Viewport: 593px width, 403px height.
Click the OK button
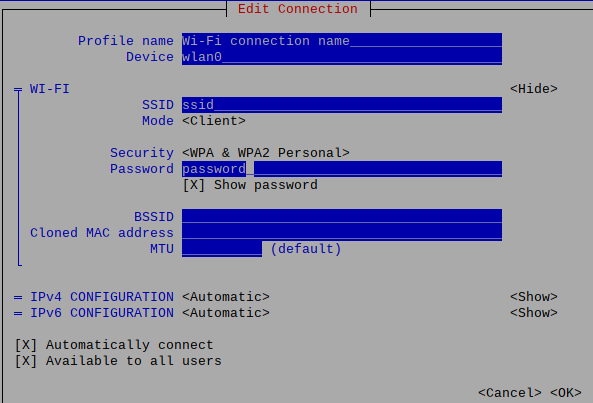coord(566,393)
